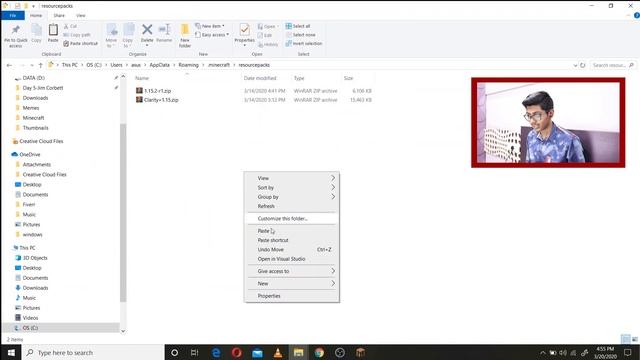The width and height of the screenshot is (640, 360).
Task: Click the Windows Start button
Action: click(11, 352)
